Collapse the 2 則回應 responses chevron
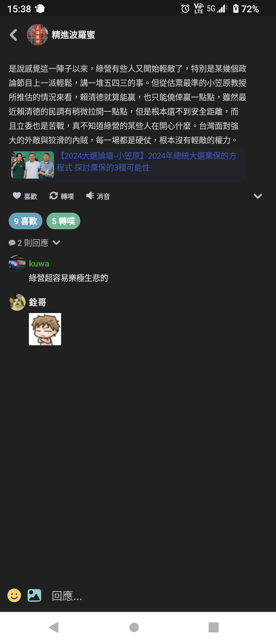The height and width of the screenshot is (644, 276). coord(56,243)
